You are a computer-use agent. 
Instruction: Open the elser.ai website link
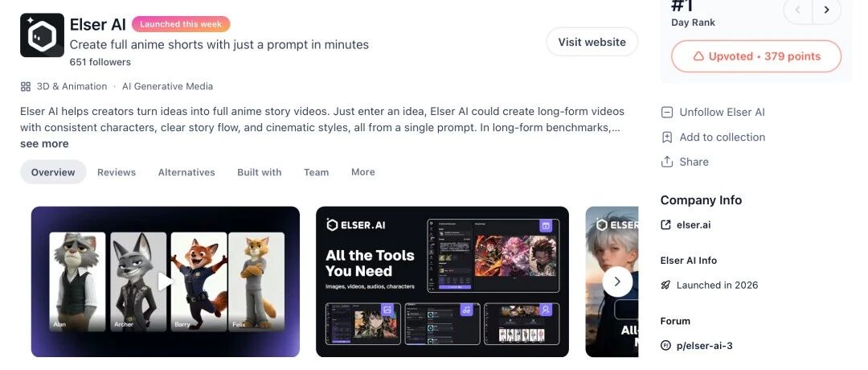(x=694, y=225)
